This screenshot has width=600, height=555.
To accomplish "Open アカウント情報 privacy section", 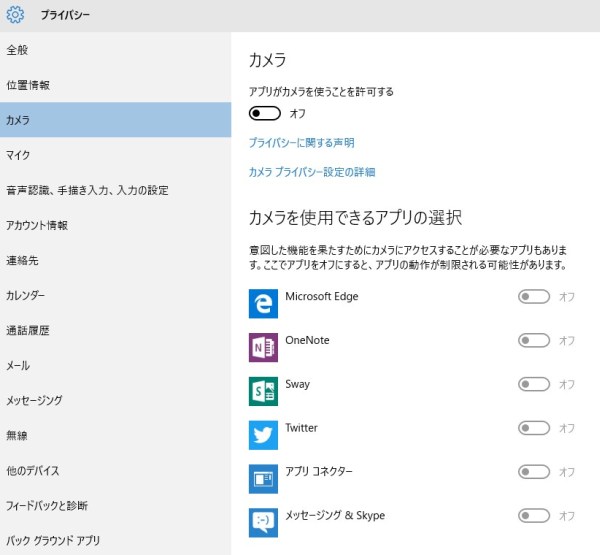I will click(x=37, y=225).
